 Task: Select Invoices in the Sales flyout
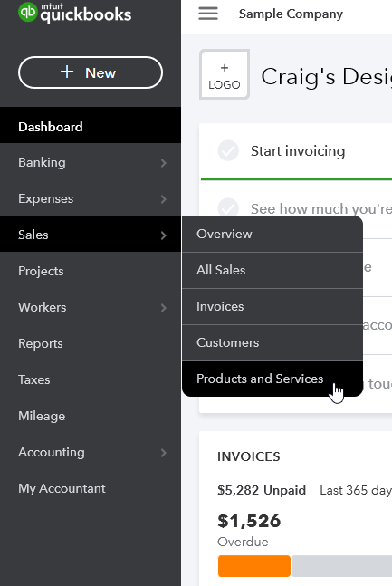pyautogui.click(x=272, y=306)
